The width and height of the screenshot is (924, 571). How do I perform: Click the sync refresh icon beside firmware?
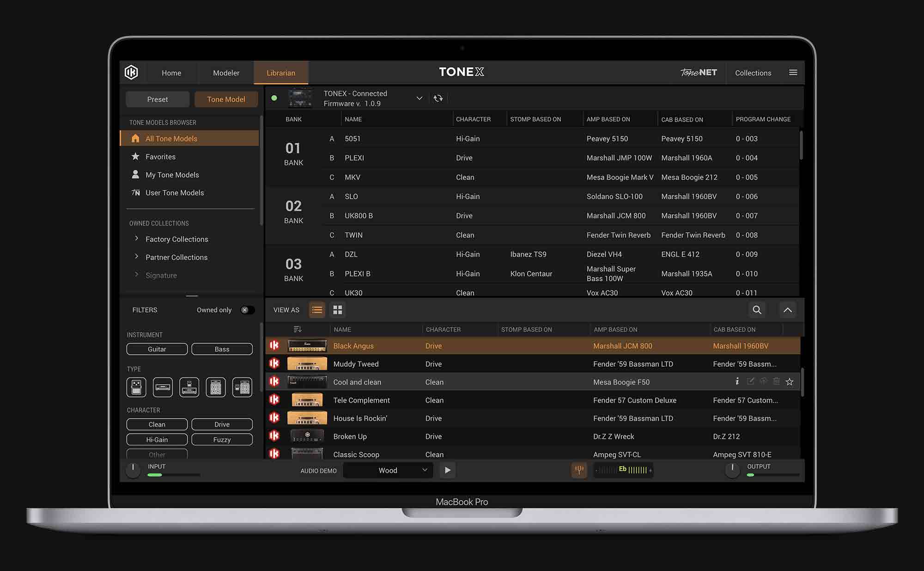[438, 98]
